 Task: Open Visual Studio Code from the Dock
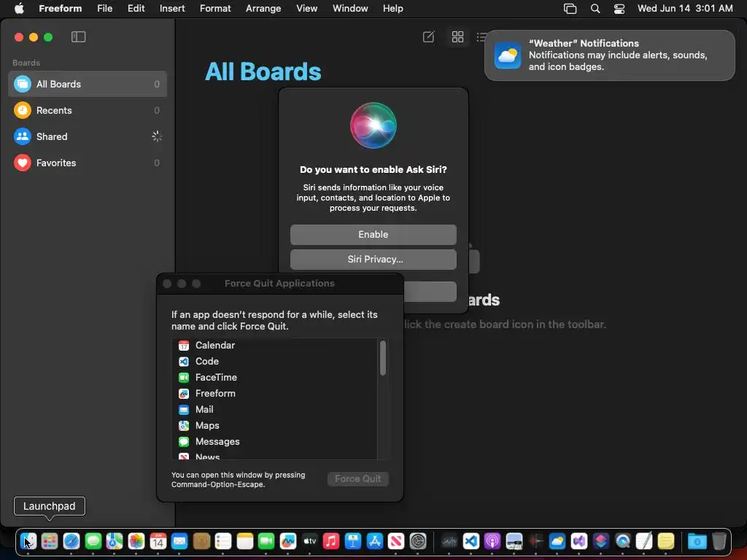coord(471,541)
